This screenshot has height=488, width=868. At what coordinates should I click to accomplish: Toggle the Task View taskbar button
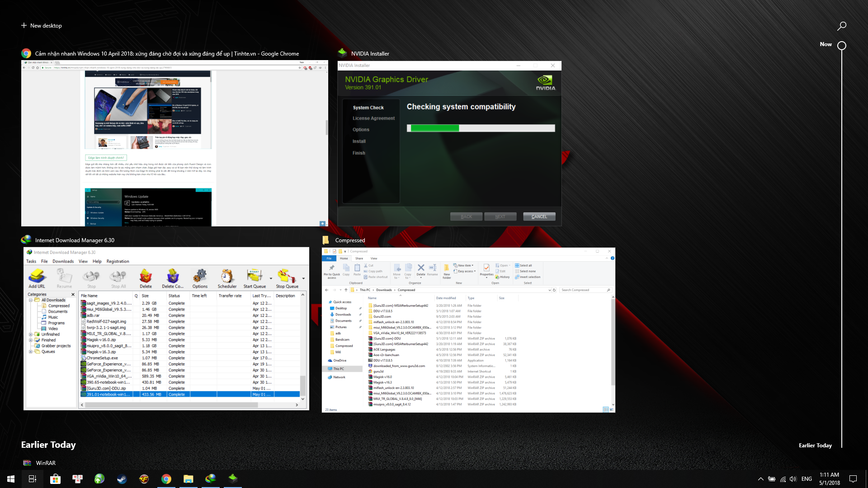click(x=33, y=479)
